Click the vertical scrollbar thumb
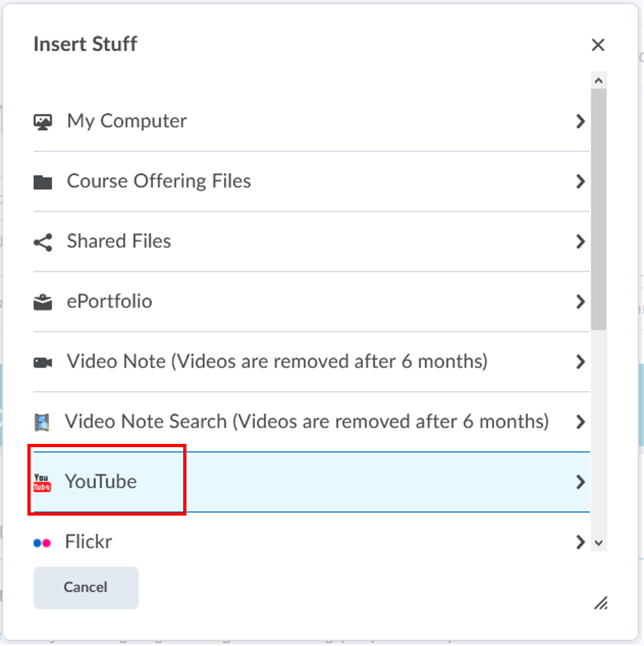 [597, 209]
